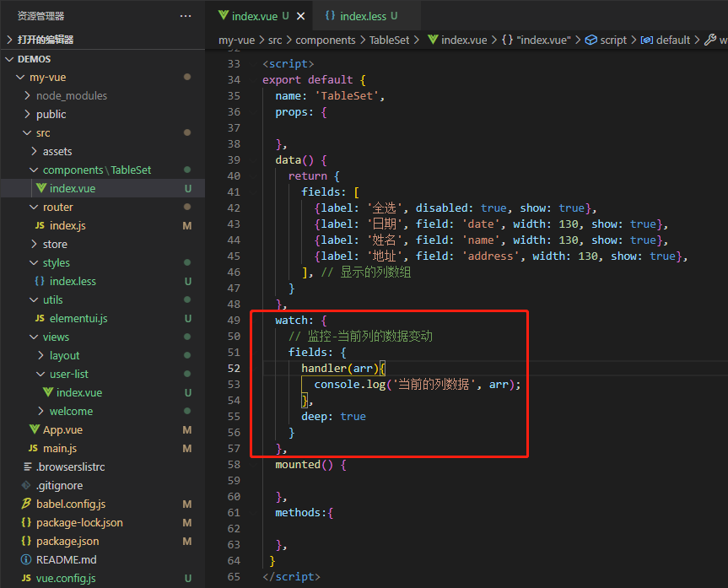Open babel.config.js file
Screen dimensions: 728x588
(103, 504)
